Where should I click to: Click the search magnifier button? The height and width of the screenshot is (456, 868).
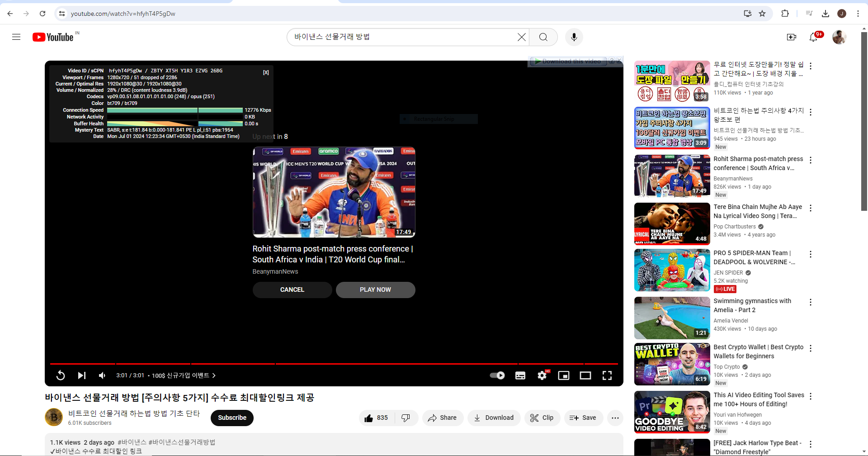[543, 37]
